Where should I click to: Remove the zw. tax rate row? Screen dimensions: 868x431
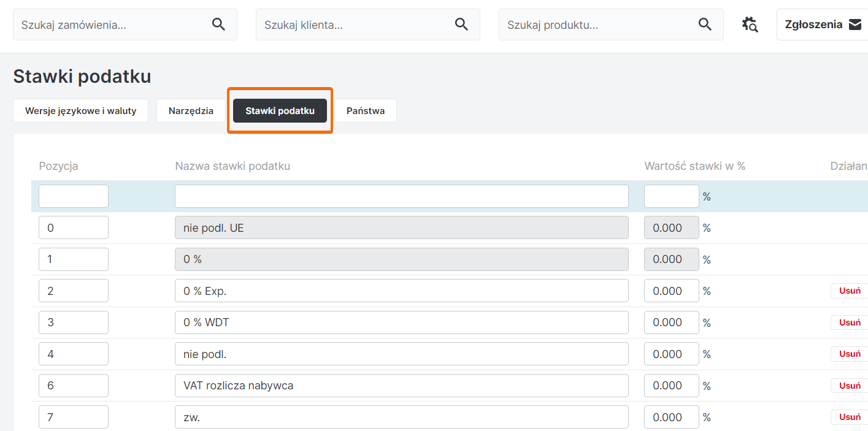(x=850, y=417)
